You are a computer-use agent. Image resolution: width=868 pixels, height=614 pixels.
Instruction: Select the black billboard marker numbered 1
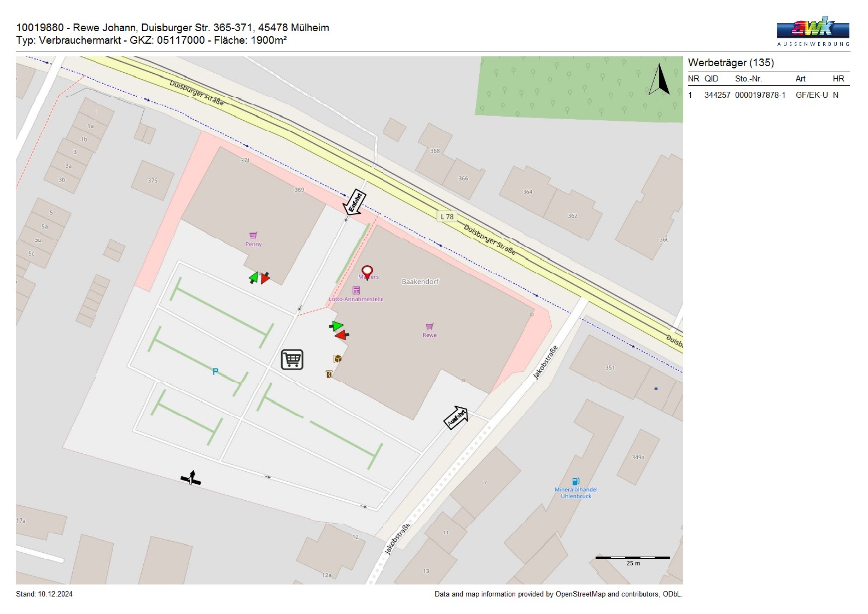[x=191, y=478]
